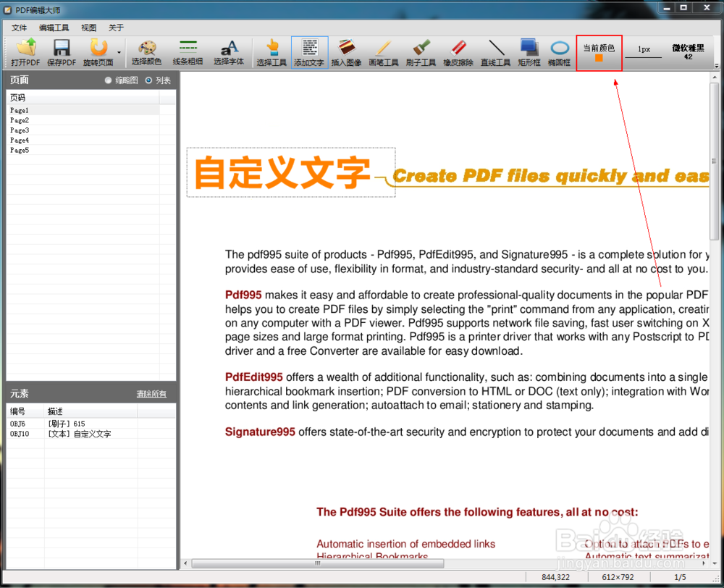Select the 添加文字 text tool
The image size is (724, 588).
[309, 53]
